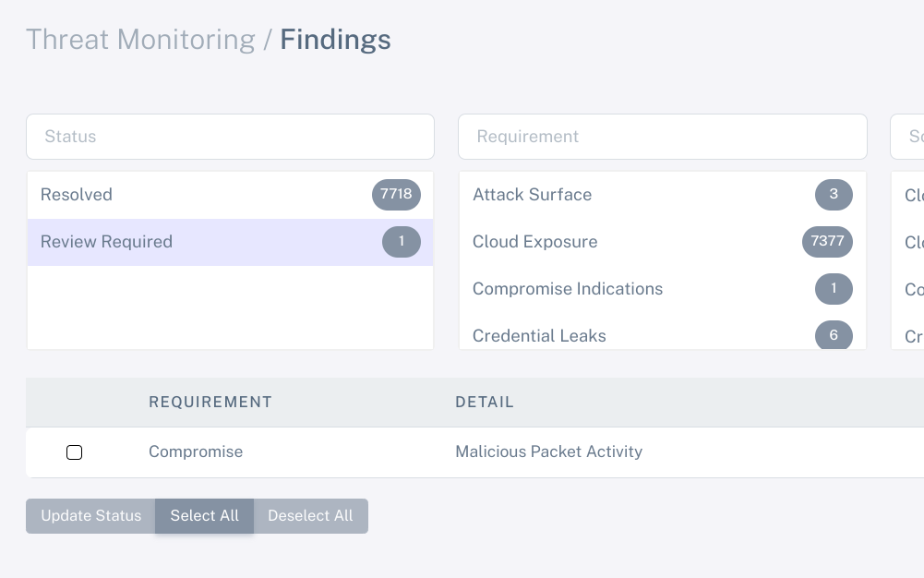Open the Threat Monitoring breadcrumb link
924x578 pixels.
(141, 40)
